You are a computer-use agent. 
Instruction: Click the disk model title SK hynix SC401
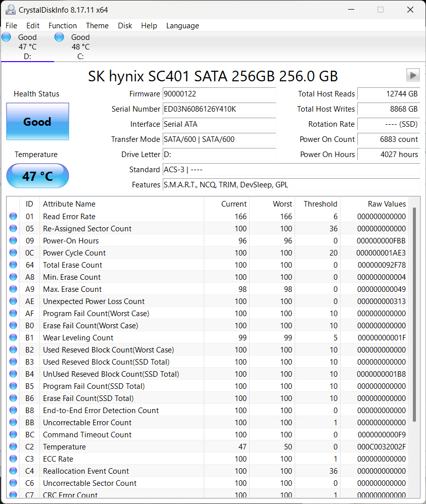(x=213, y=76)
